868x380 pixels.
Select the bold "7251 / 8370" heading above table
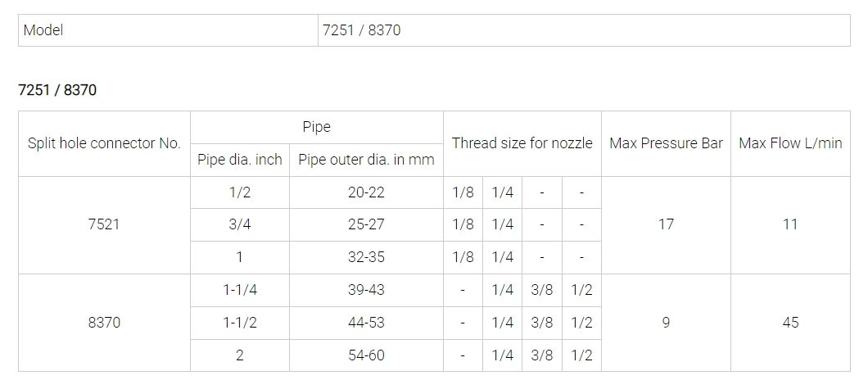pyautogui.click(x=57, y=90)
